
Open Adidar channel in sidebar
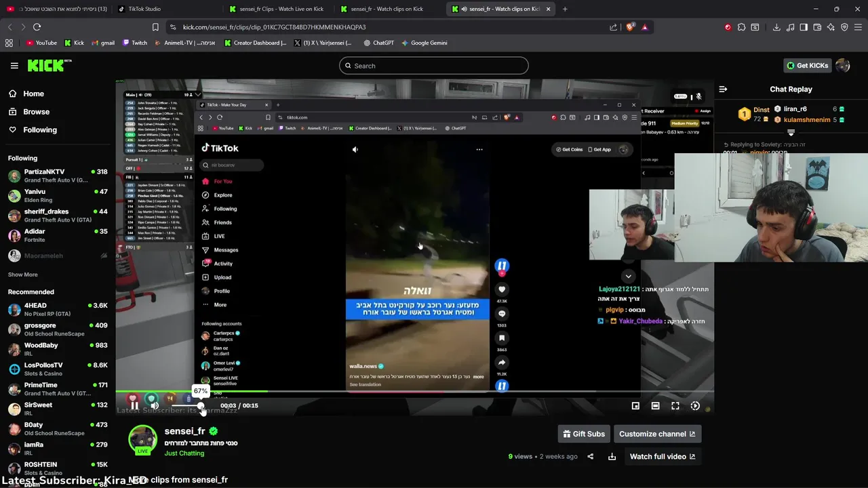[58, 236]
